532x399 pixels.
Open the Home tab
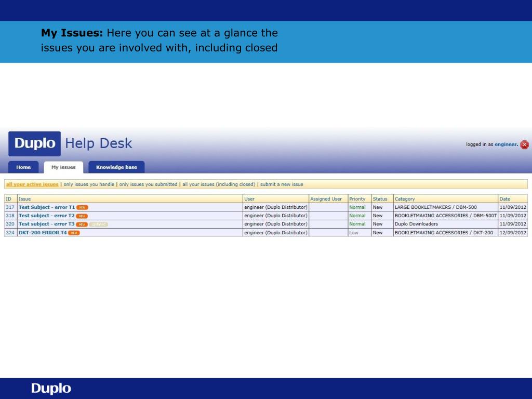click(23, 167)
